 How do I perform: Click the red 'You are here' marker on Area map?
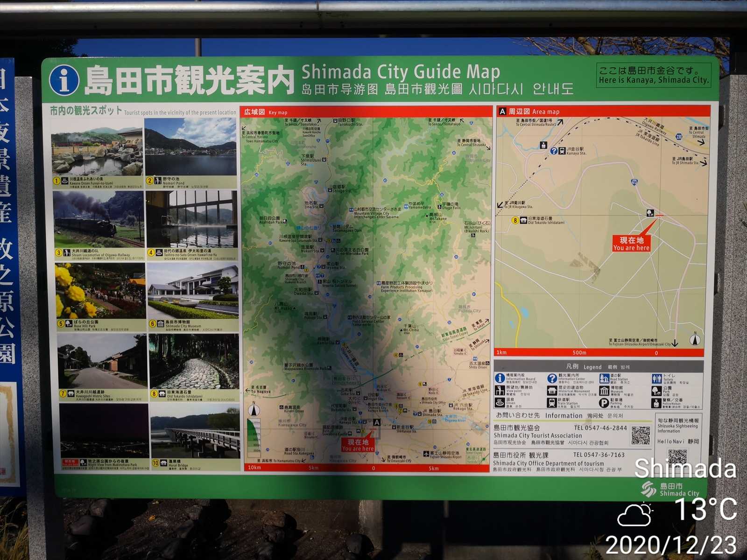(631, 243)
